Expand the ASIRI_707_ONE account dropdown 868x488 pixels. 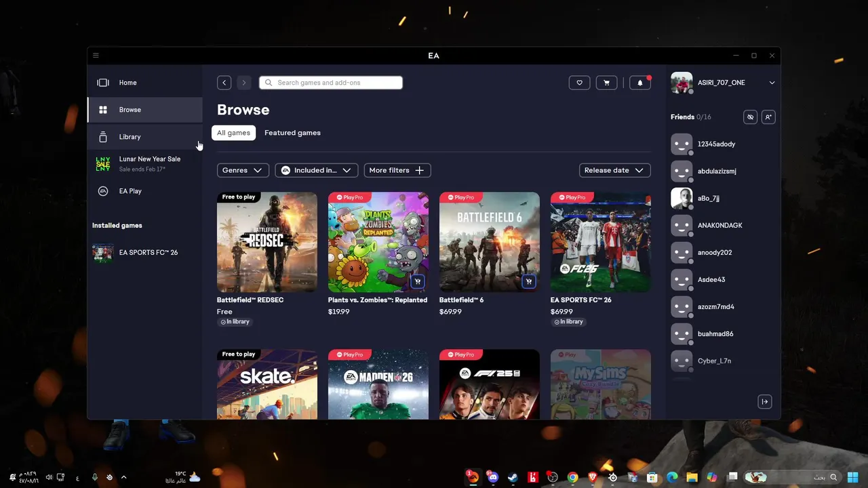[x=772, y=83]
